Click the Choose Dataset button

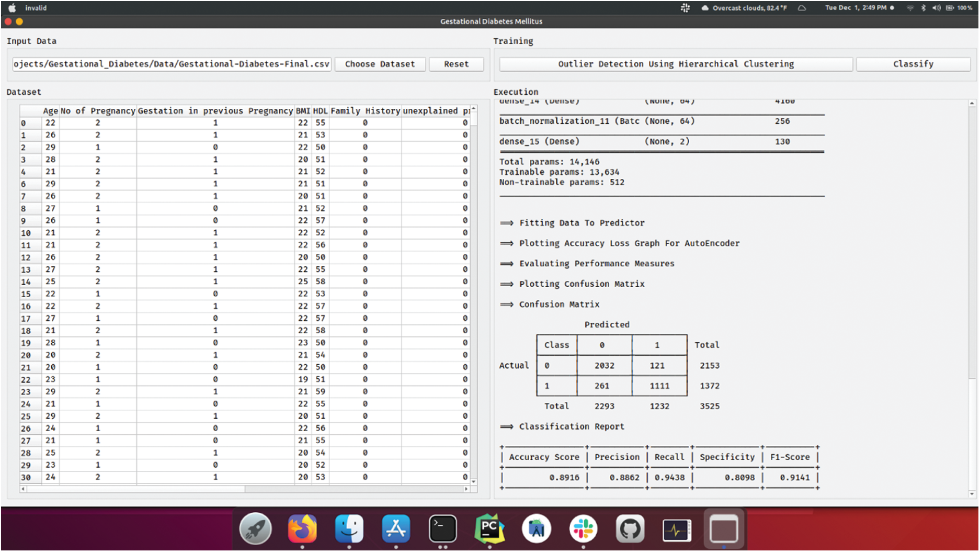pos(380,64)
